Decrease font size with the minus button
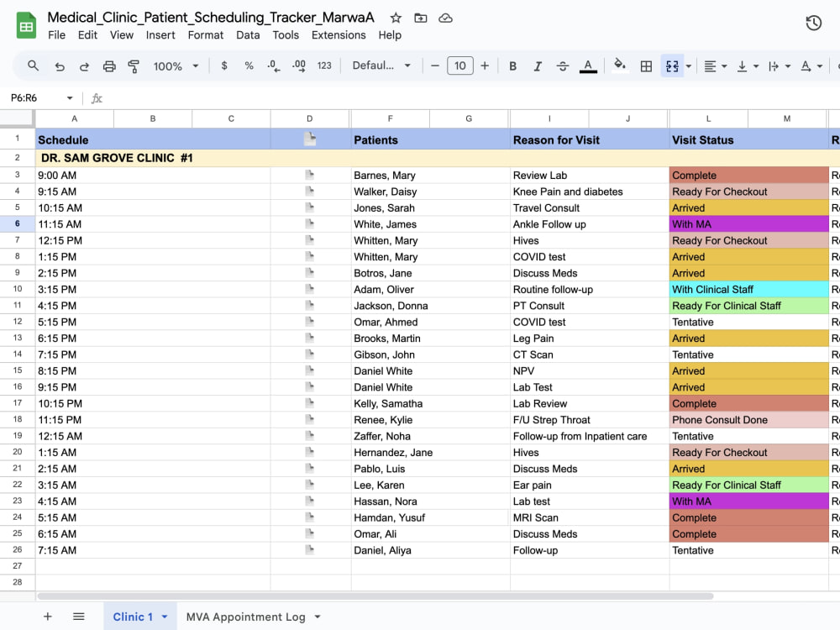 pyautogui.click(x=435, y=66)
